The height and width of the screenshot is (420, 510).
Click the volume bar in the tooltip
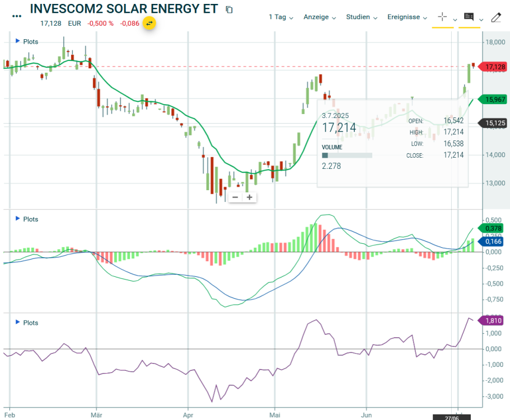(x=347, y=155)
